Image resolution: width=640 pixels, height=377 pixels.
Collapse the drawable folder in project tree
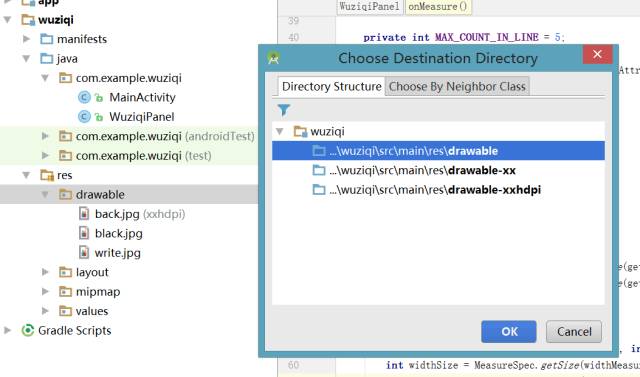45,195
